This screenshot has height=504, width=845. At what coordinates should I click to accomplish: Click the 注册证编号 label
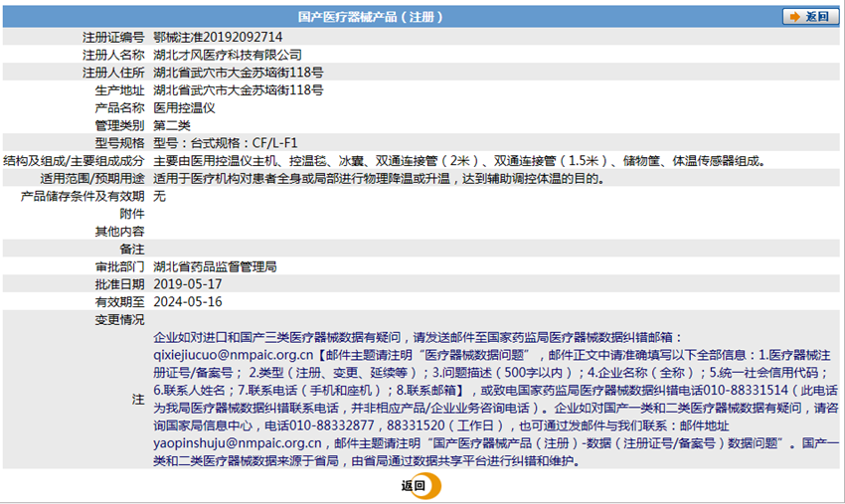click(x=113, y=37)
